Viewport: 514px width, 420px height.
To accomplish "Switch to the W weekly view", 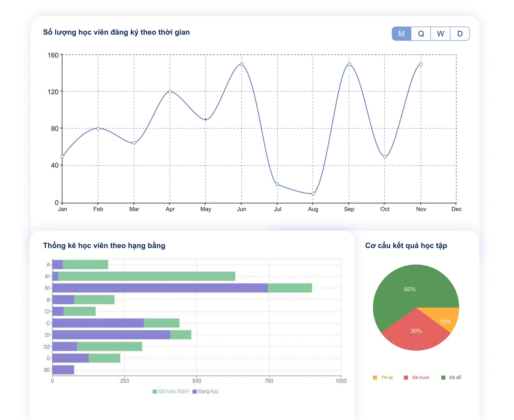I will pyautogui.click(x=441, y=34).
